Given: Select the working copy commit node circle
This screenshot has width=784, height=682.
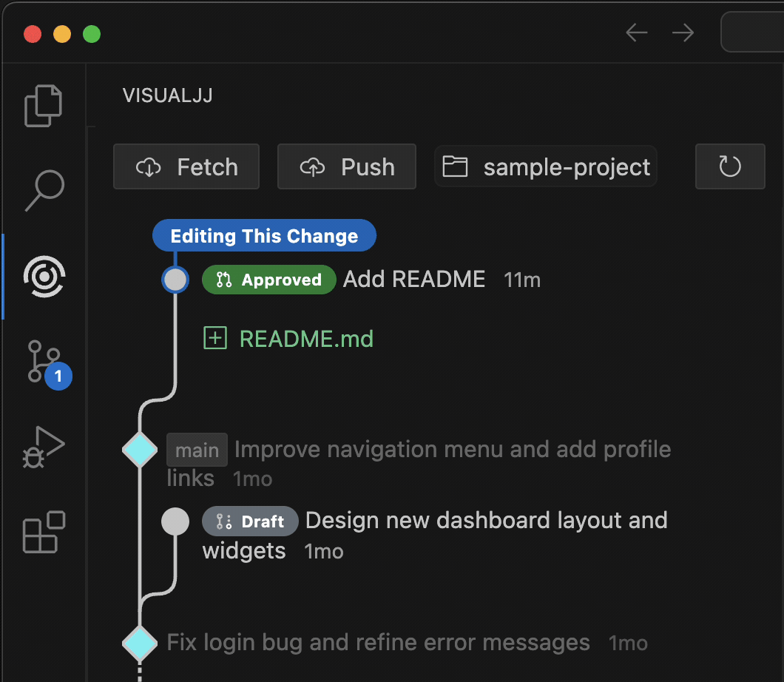Looking at the screenshot, I should pos(175,280).
